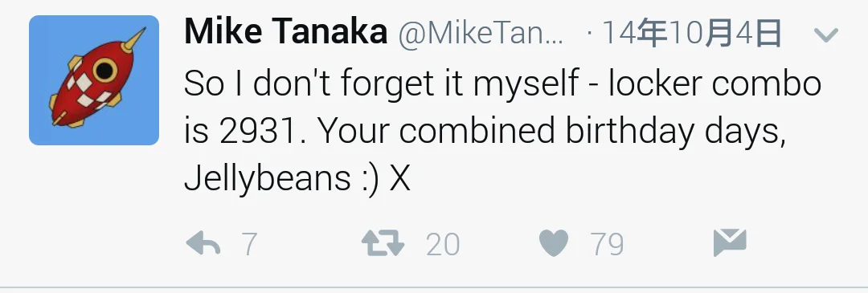Click the divider line beneath the tweet
The width and height of the screenshot is (868, 293).
coord(434,288)
